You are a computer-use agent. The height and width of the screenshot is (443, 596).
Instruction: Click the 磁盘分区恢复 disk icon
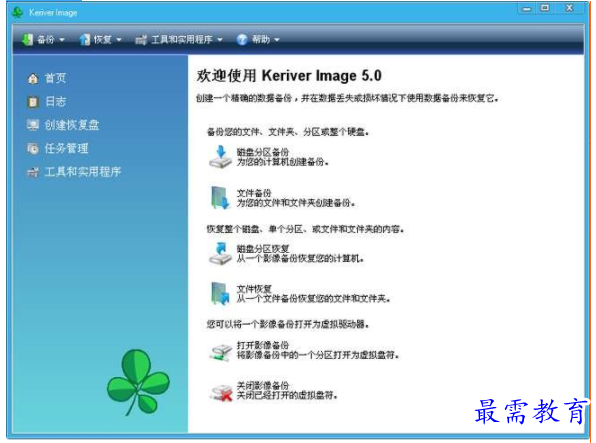pyautogui.click(x=220, y=253)
